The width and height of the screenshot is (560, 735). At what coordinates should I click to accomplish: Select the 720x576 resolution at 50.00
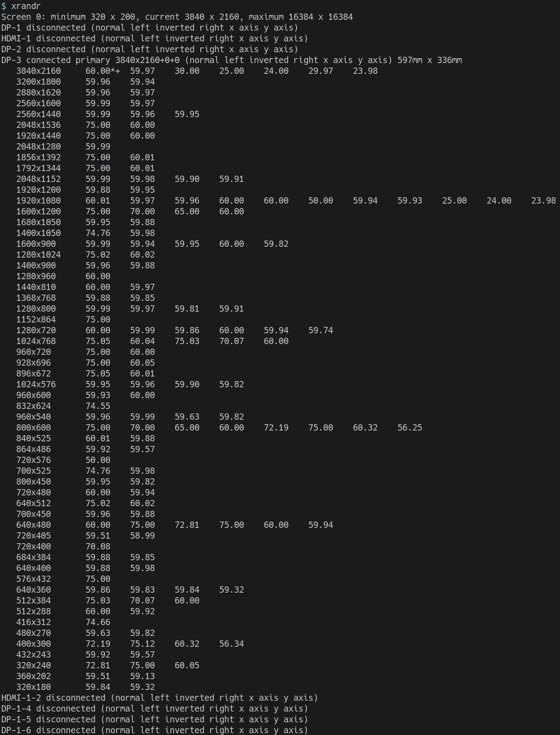63,460
